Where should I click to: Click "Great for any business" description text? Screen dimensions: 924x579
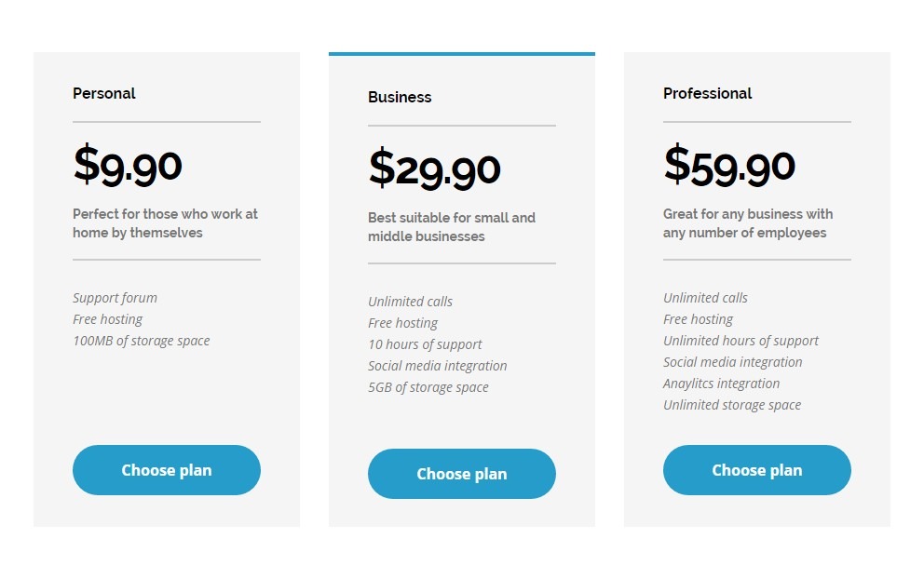point(748,223)
